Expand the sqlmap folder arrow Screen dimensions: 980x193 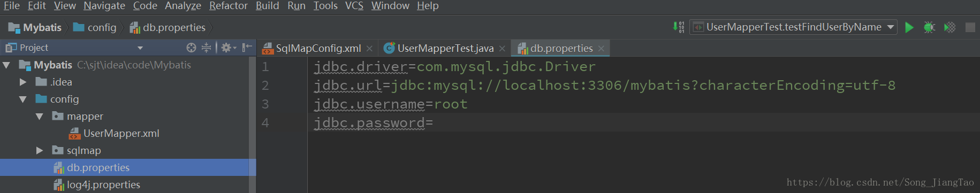40,151
